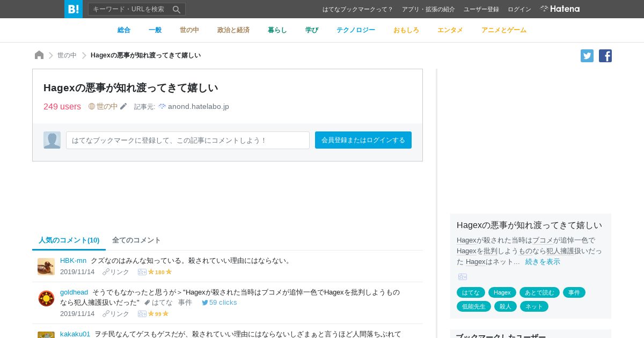
Task: Select the ネット tag pill
Action: click(x=534, y=306)
